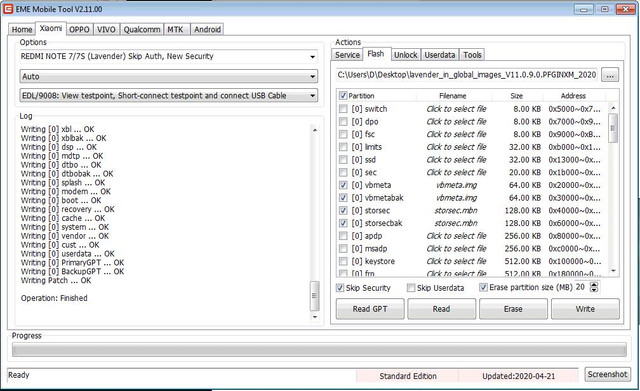Expand the REDMI NOTE 7/7S model dropdown
This screenshot has width=640, height=391.
point(312,57)
